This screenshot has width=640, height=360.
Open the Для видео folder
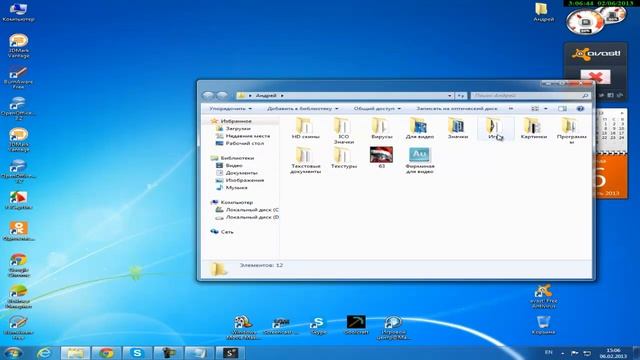[420, 128]
